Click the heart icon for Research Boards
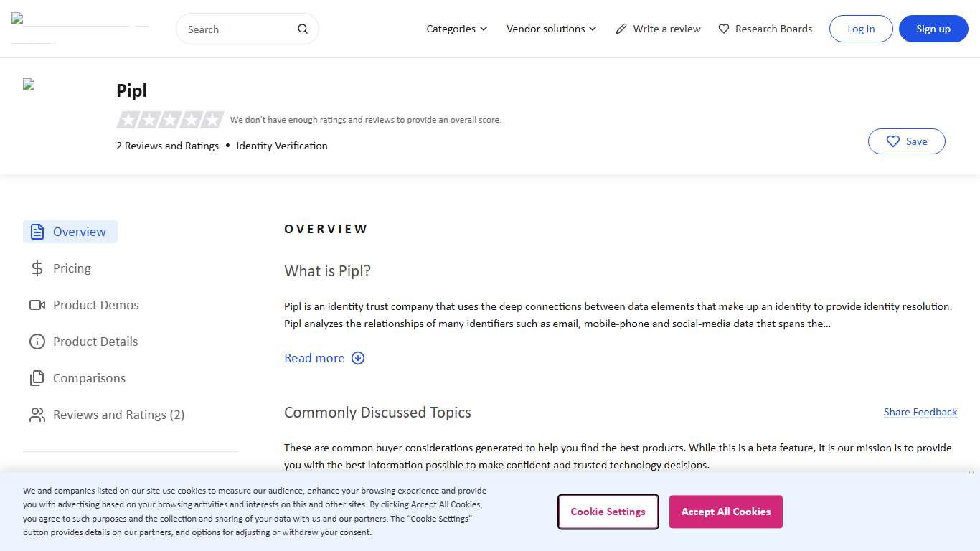Viewport: 980px width, 551px height. click(x=724, y=29)
